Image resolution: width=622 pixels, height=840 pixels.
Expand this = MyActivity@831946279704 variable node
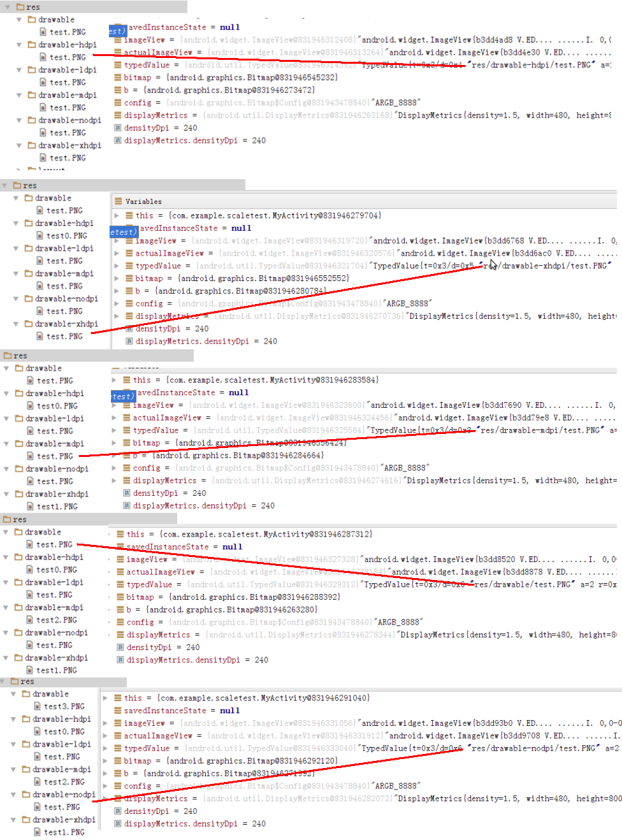point(117,216)
